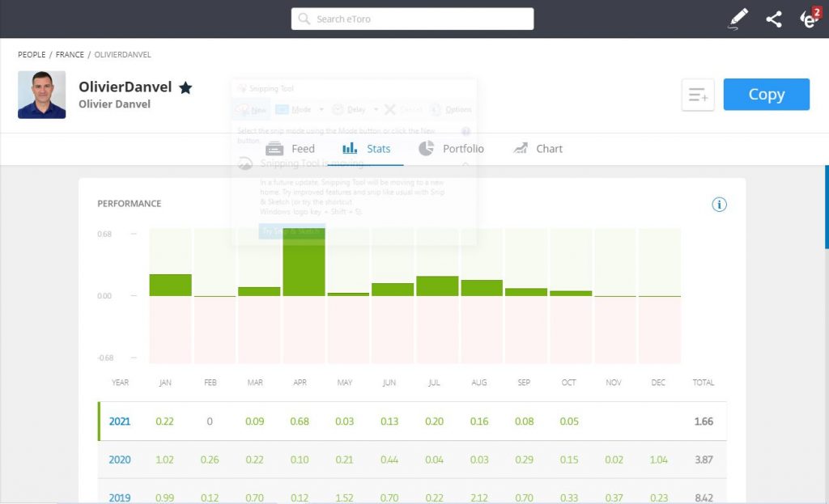Click the September bar in the performance chart
829x504 pixels.
(x=526, y=292)
